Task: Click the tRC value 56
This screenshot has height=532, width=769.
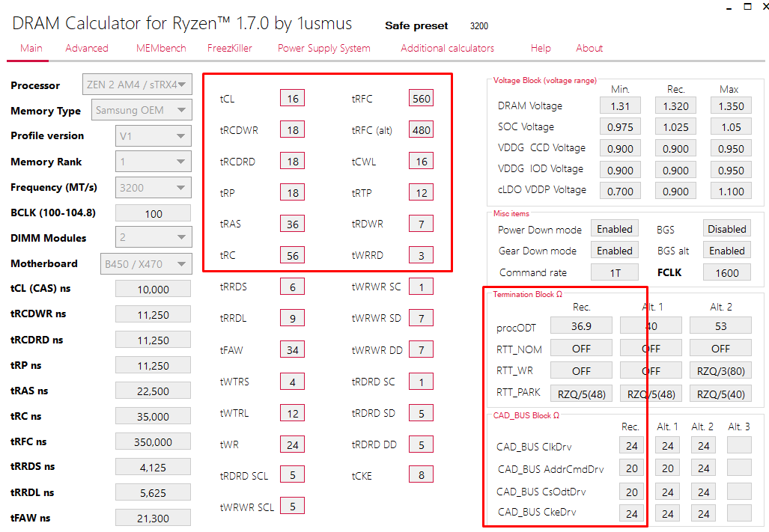Action: pos(292,254)
